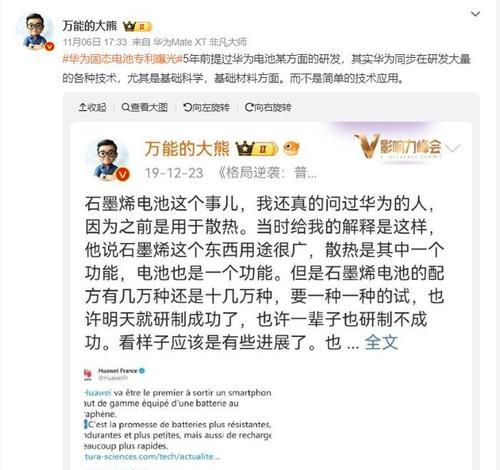Click the Huawei France account logo
500x470 pixels.
pos(88,374)
